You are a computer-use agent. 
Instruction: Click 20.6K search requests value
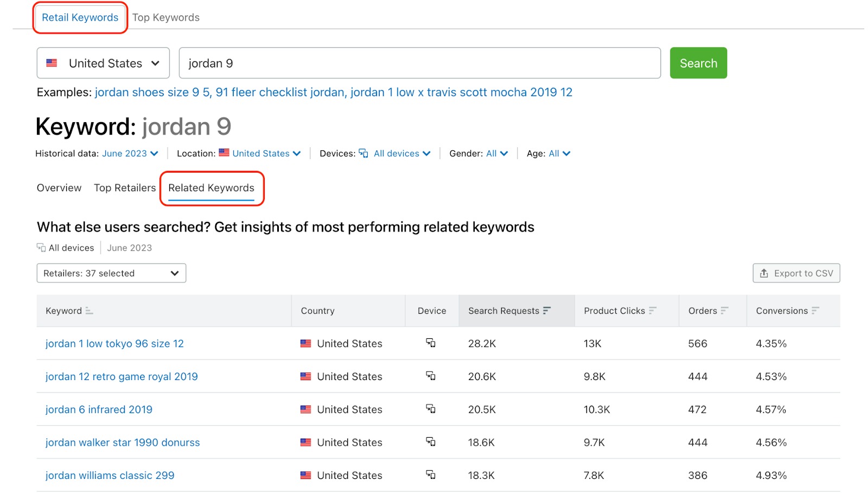tap(482, 377)
